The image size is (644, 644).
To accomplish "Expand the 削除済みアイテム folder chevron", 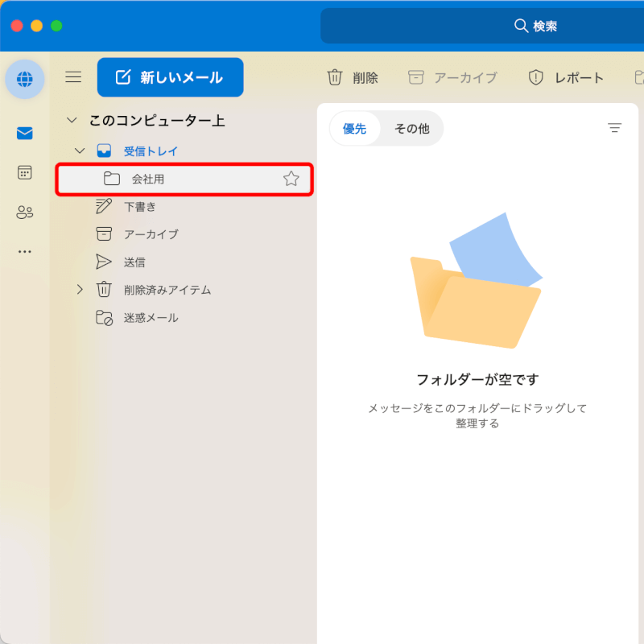I will tap(79, 289).
